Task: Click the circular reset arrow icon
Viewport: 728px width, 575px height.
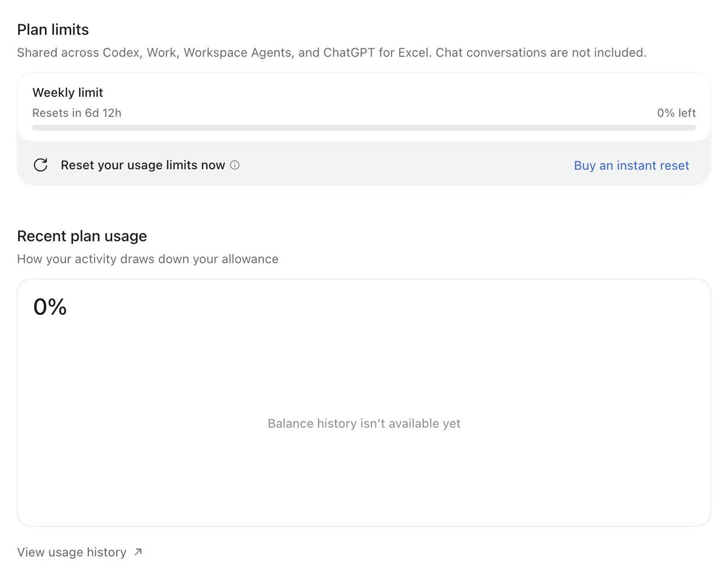Action: 41,165
